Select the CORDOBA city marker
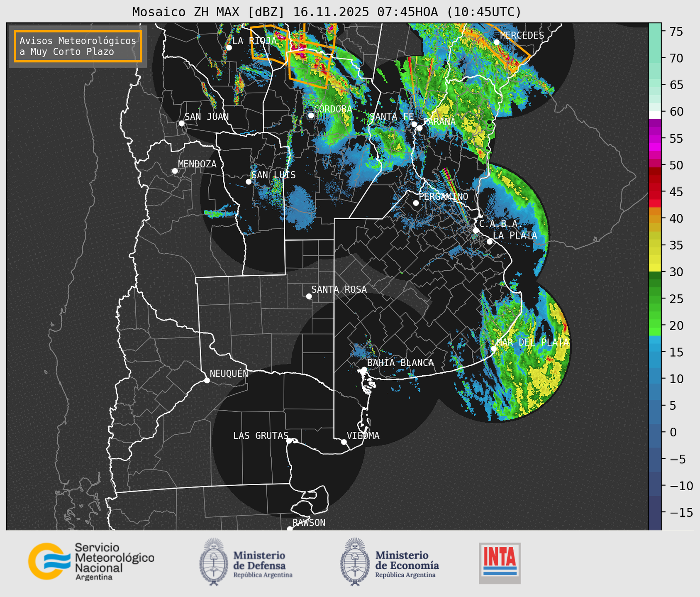The image size is (700, 597). coord(311,115)
